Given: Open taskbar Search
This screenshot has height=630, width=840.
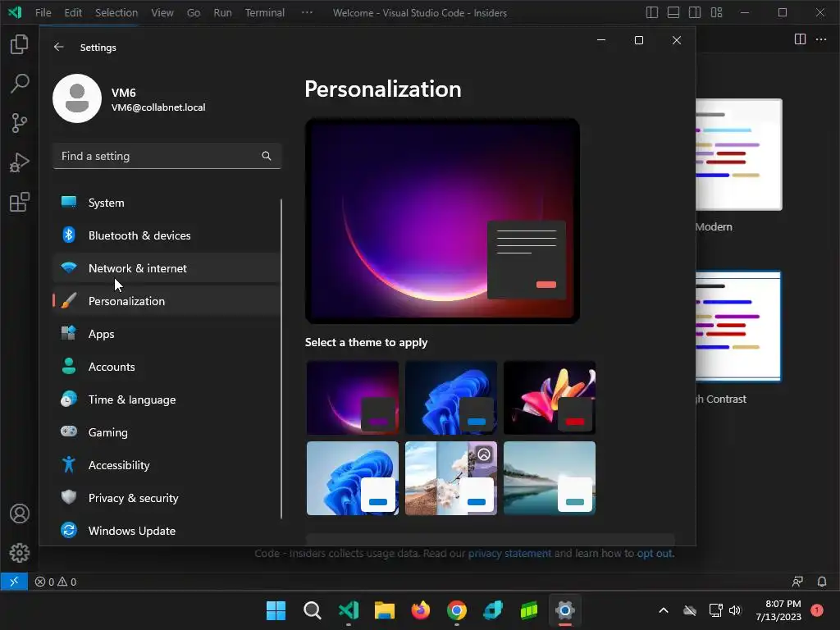Looking at the screenshot, I should [x=313, y=610].
